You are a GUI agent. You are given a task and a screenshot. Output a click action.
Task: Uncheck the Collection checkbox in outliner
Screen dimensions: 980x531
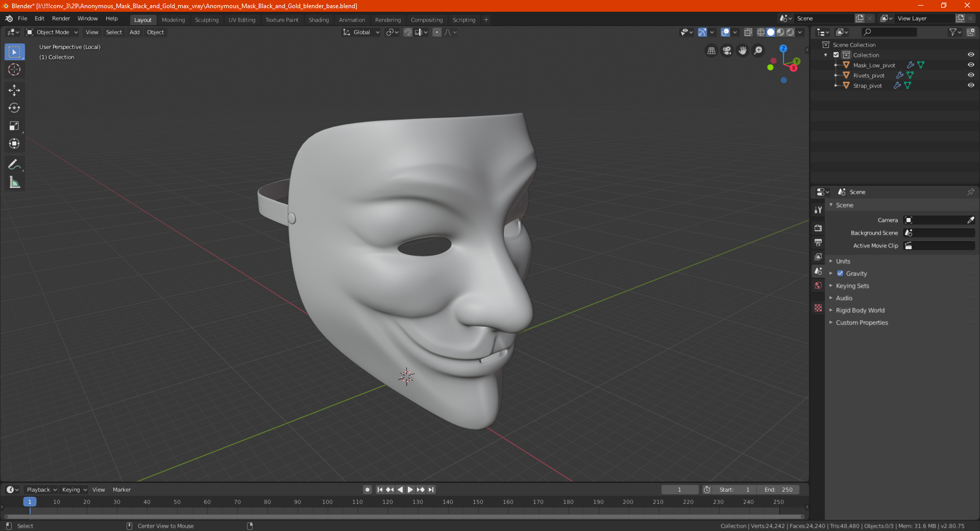pos(836,55)
